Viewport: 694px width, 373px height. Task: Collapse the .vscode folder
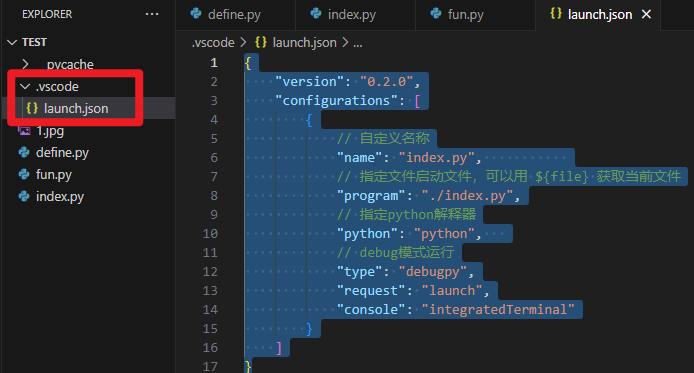pyautogui.click(x=25, y=86)
